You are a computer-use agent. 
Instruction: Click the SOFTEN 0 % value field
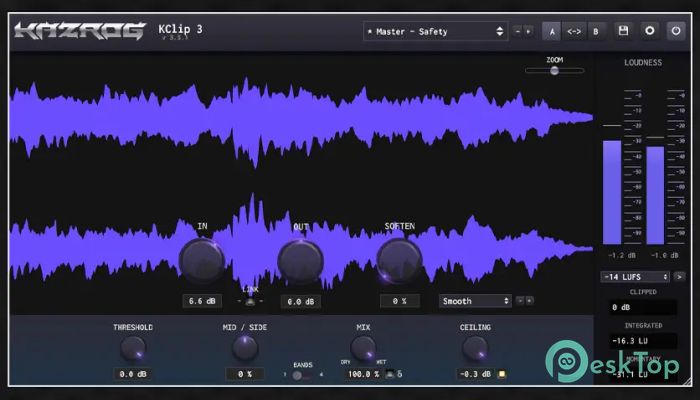400,301
